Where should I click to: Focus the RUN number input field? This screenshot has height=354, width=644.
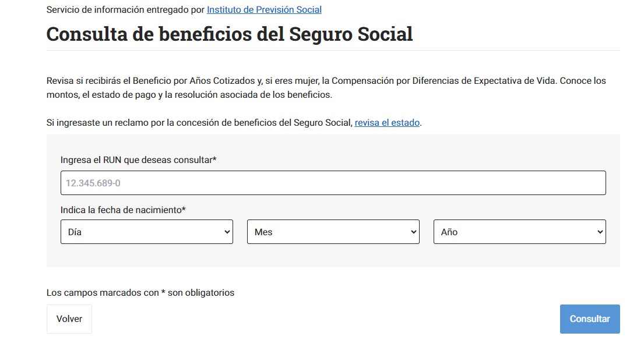[333, 183]
